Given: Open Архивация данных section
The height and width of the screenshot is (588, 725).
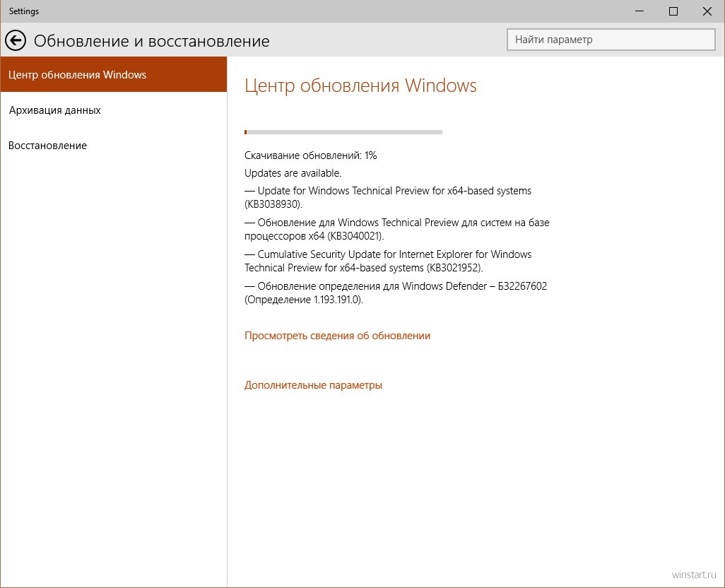Looking at the screenshot, I should point(114,110).
